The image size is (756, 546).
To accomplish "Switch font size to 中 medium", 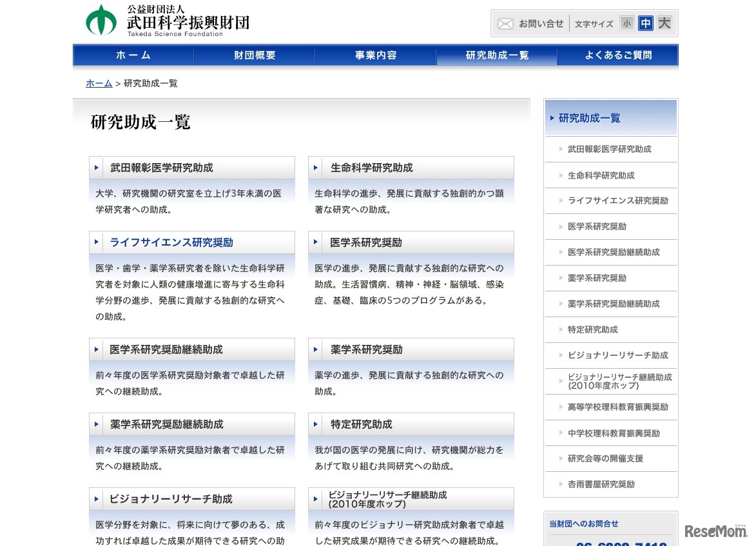I will pyautogui.click(x=645, y=23).
